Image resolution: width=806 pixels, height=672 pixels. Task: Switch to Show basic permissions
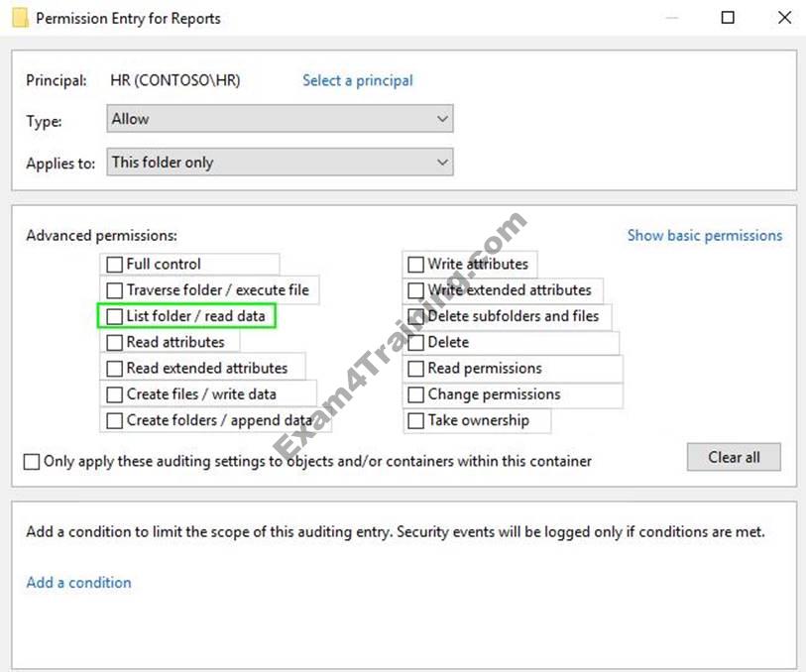coord(704,236)
